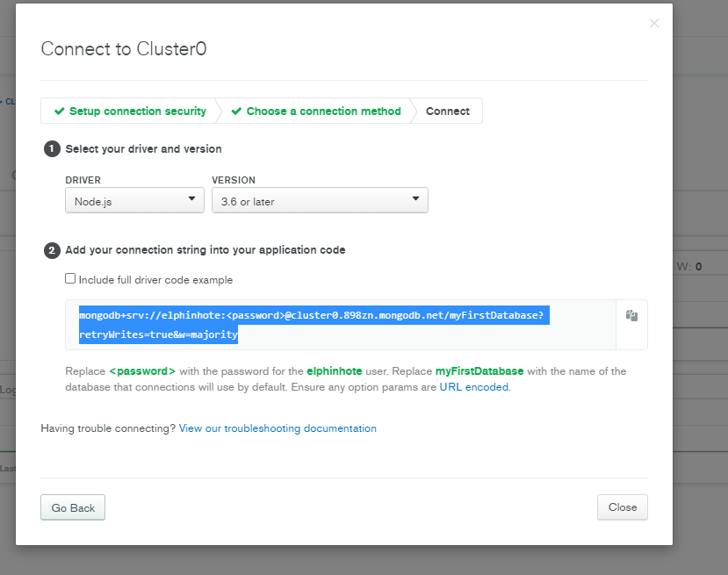Screen dimensions: 728x575
Task: Click the Close button
Action: [x=622, y=507]
